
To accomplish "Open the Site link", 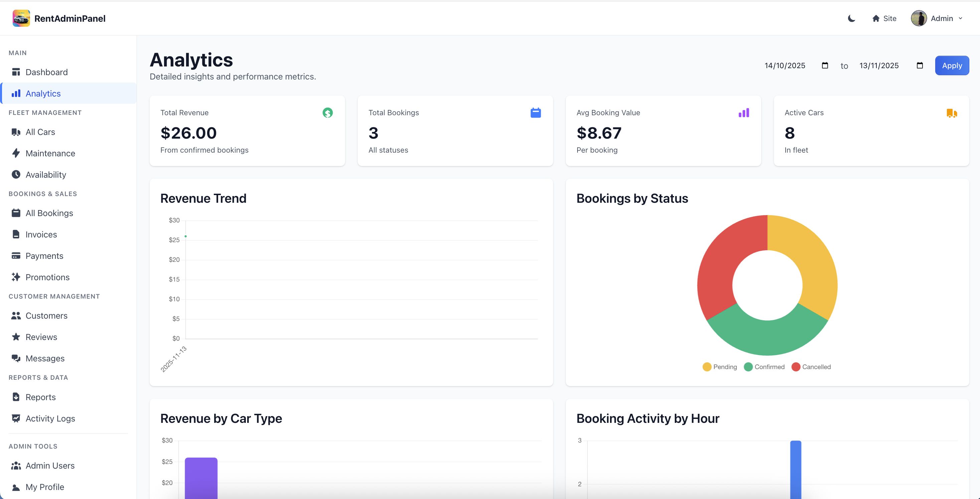I will point(889,18).
